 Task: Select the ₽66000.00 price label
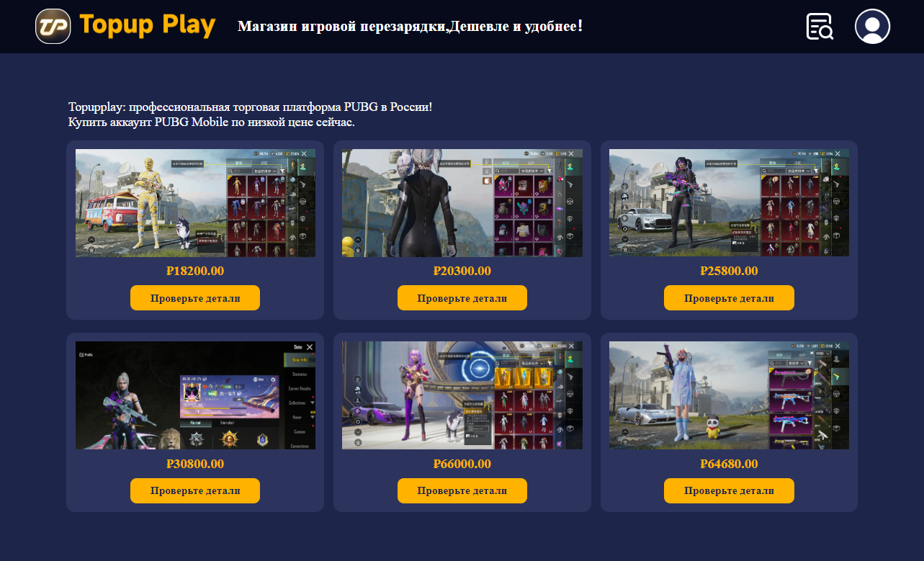tap(462, 464)
